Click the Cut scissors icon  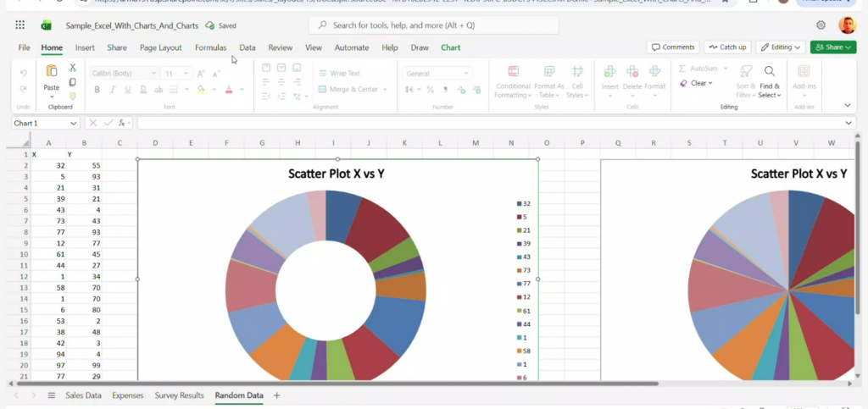coord(73,68)
